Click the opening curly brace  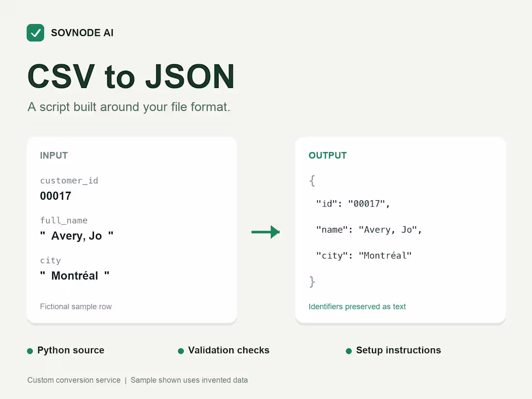coord(312,180)
